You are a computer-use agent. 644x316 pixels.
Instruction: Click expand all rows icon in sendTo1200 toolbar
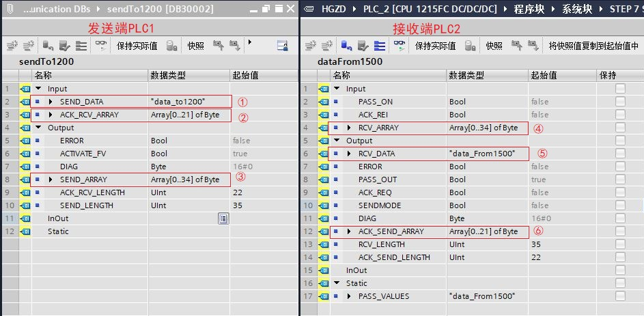coord(81,46)
